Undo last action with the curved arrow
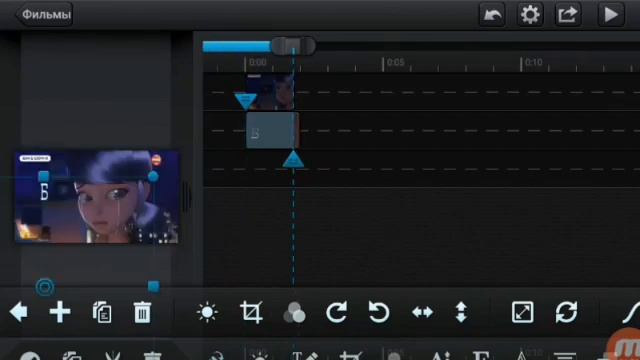 point(492,15)
